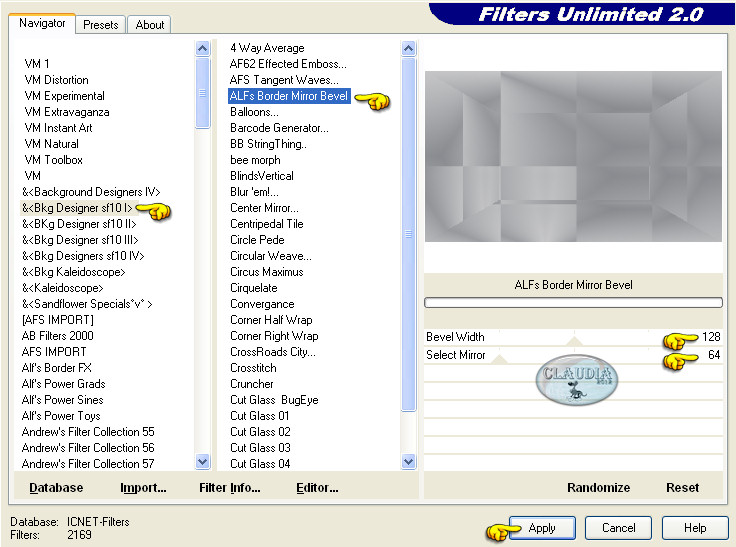Image resolution: width=736 pixels, height=547 pixels.
Task: Select VM Extravaganza category
Action: point(67,112)
